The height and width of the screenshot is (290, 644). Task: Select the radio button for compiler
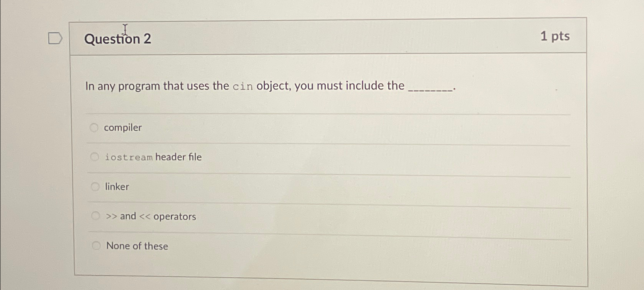tap(94, 127)
